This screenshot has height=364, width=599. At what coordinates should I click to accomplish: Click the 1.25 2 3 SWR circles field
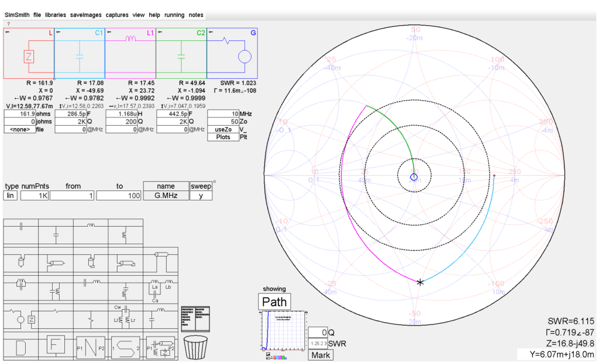[318, 344]
